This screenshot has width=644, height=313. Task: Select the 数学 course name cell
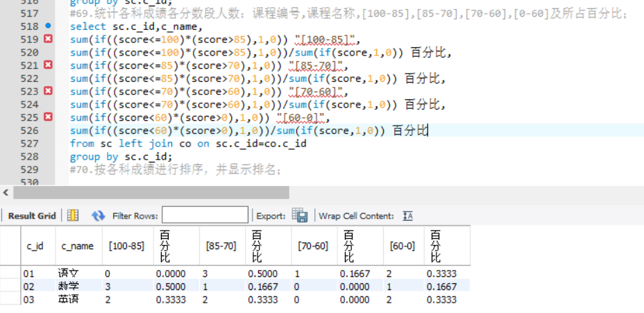point(79,287)
